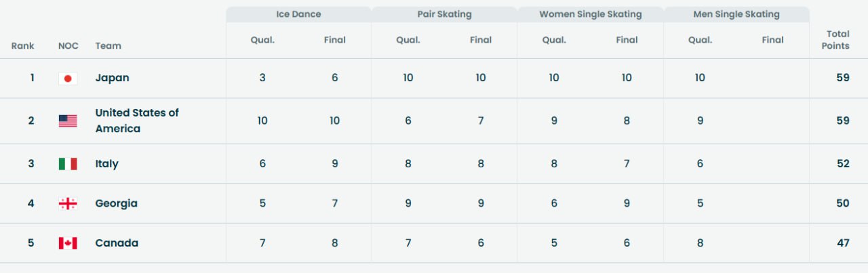This screenshot has height=273, width=868.
Task: Click the Georgia flag icon
Action: coord(68,203)
